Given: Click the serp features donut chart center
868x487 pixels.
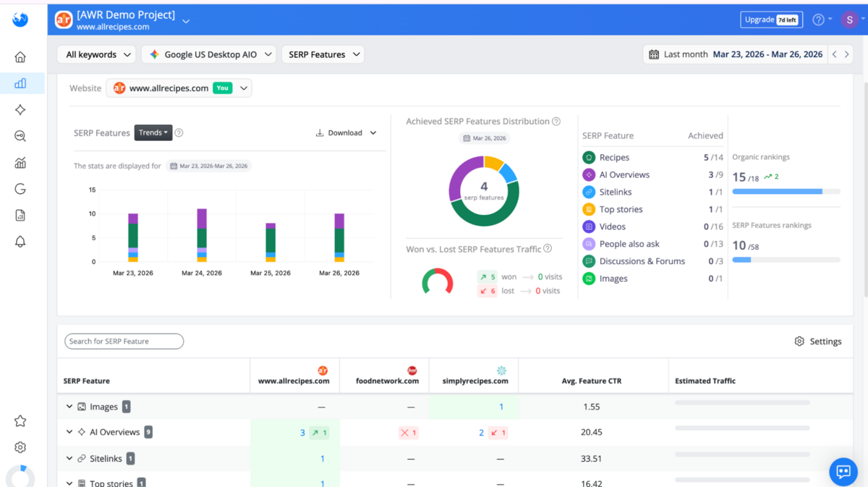Looking at the screenshot, I should 484,191.
